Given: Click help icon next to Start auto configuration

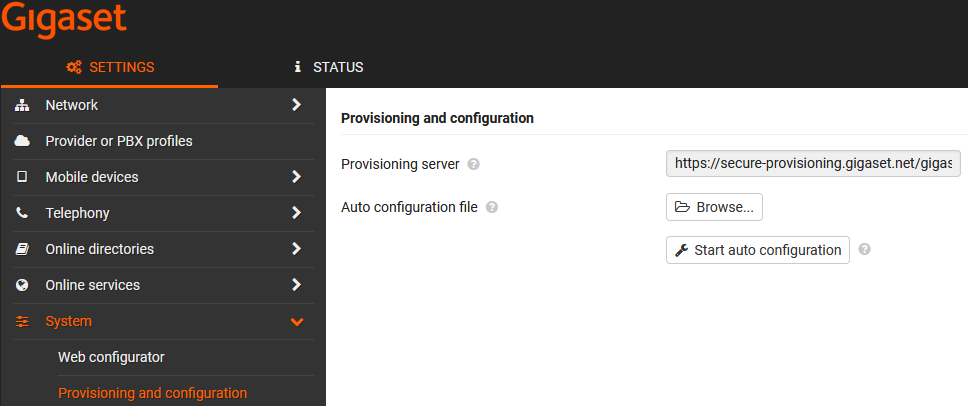Looking at the screenshot, I should click(x=865, y=250).
